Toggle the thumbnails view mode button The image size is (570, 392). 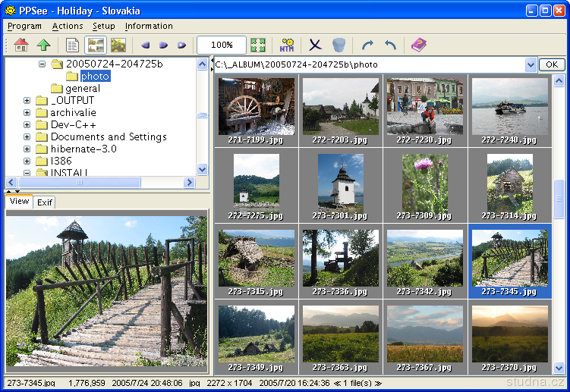click(96, 45)
